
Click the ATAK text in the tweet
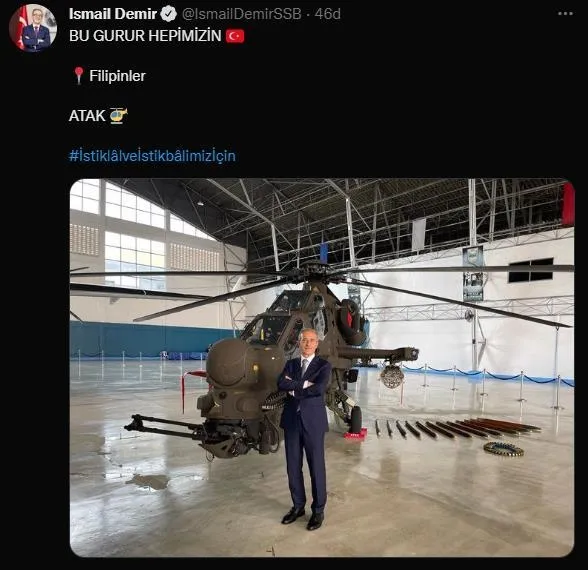[87, 116]
